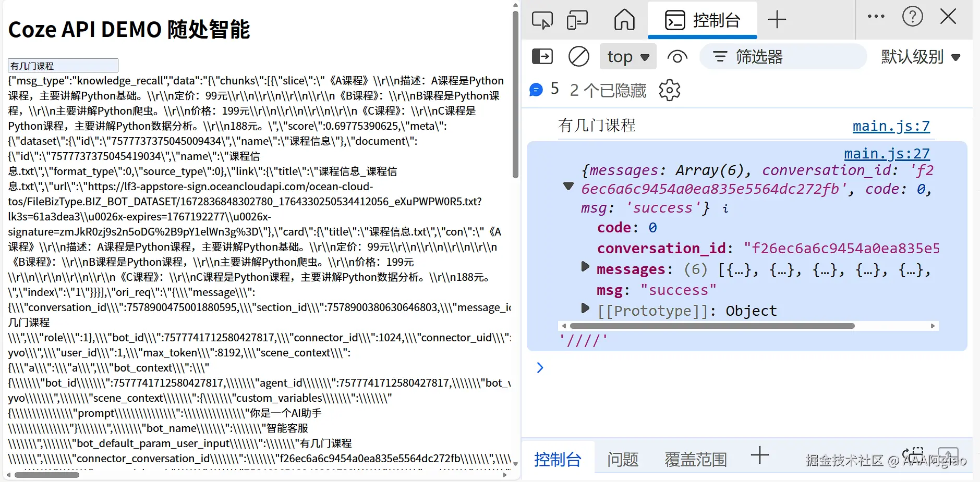Switch to bottom drawer 控制台 tab

558,459
